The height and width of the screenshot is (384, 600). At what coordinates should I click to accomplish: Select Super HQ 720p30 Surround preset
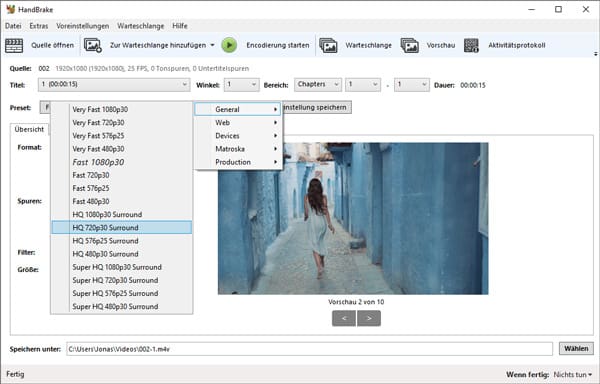(122, 280)
